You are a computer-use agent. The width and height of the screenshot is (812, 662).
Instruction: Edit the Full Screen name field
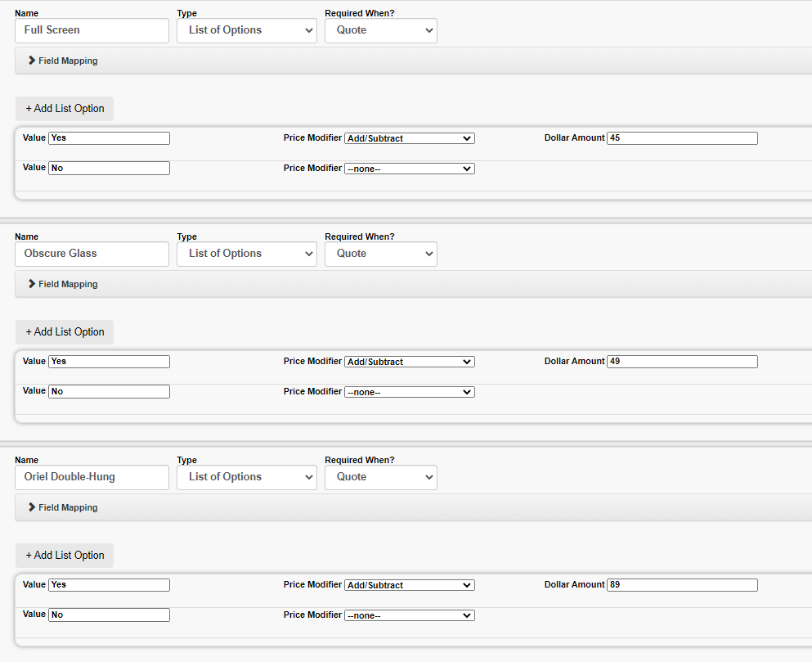(x=92, y=30)
